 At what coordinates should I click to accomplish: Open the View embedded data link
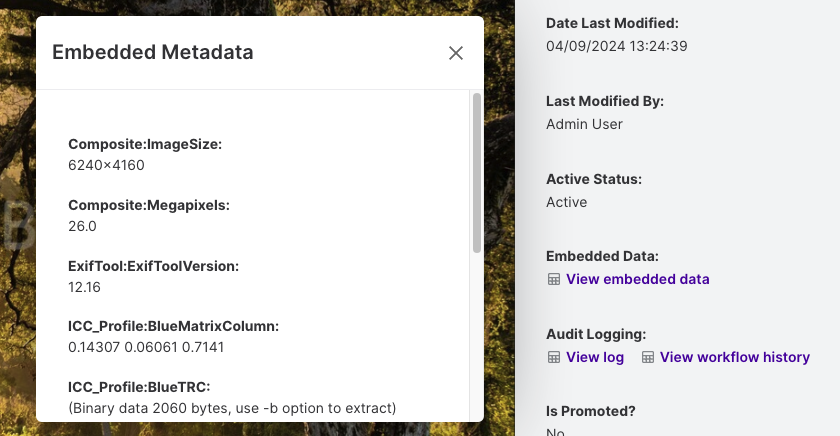[638, 279]
